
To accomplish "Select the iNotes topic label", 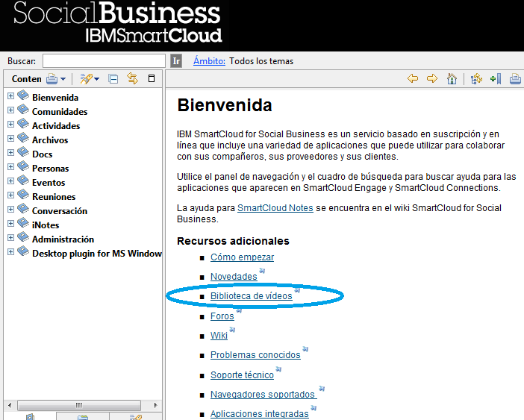I will click(46, 225).
